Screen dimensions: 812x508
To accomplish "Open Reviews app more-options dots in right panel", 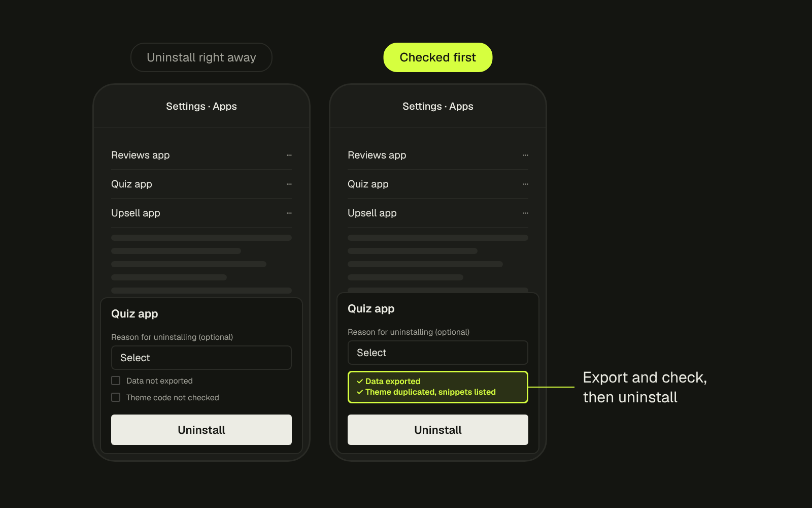I will pyautogui.click(x=525, y=155).
